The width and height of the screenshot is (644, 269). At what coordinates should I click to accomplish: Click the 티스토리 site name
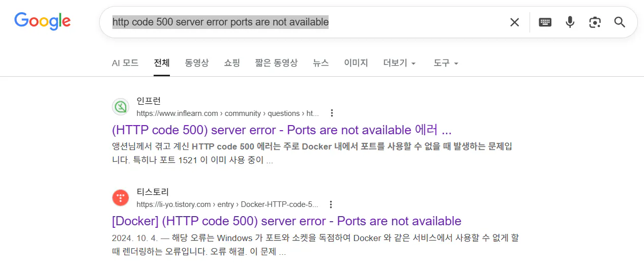click(x=153, y=192)
